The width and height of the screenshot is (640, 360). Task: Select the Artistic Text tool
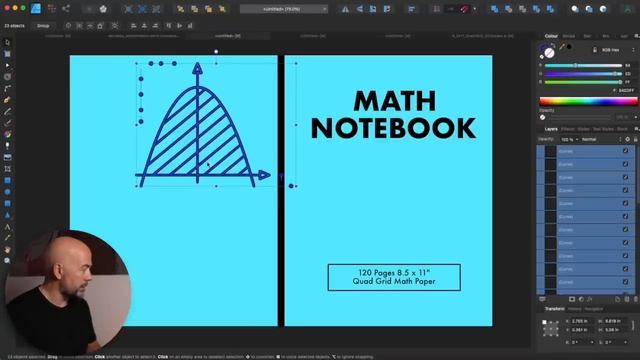click(7, 227)
